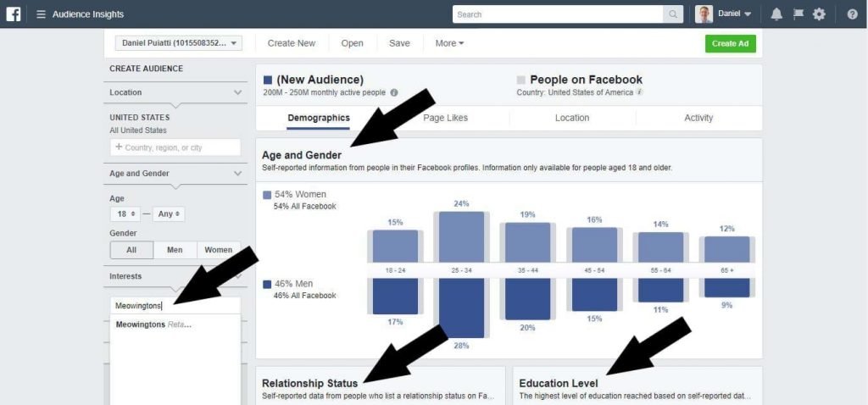This screenshot has width=868, height=405.
Task: Collapse the Age and Gender sidebar chevron
Action: 238,173
